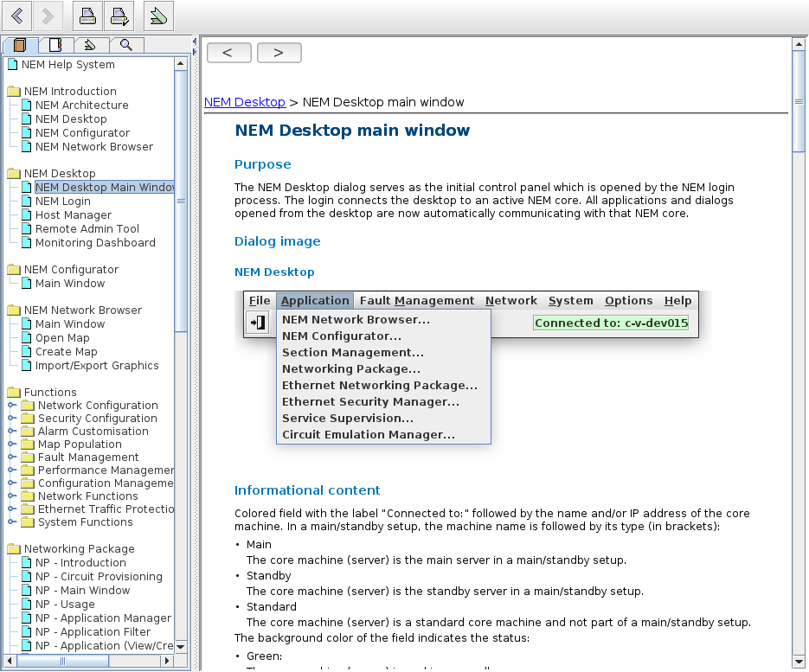Click the Print icon in the toolbar
This screenshot has width=809, height=672.
pos(87,16)
